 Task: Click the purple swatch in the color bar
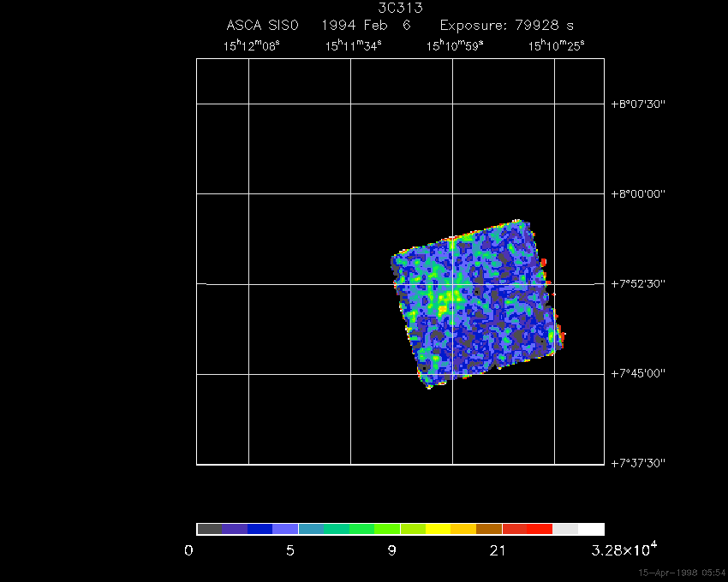(235, 529)
